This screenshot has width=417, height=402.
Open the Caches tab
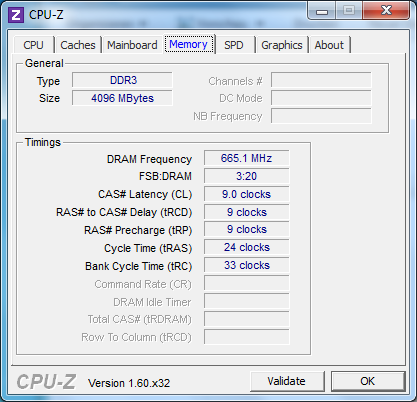pos(78,45)
